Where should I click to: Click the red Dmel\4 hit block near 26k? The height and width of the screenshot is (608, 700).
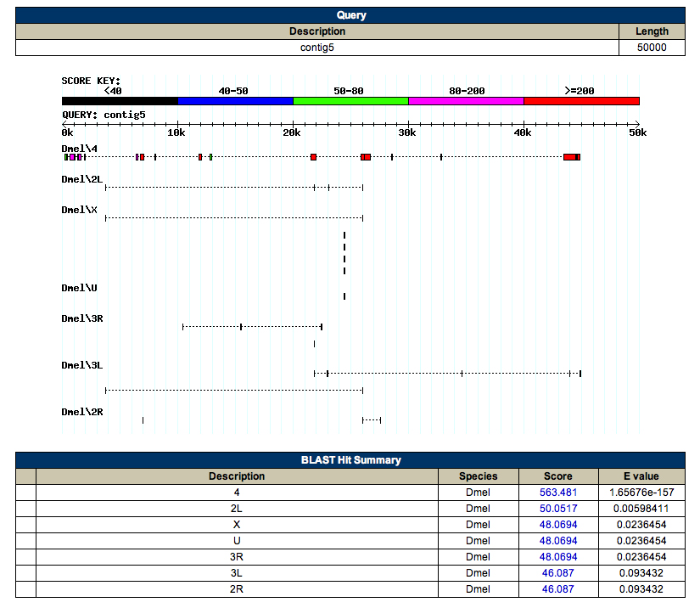click(366, 157)
